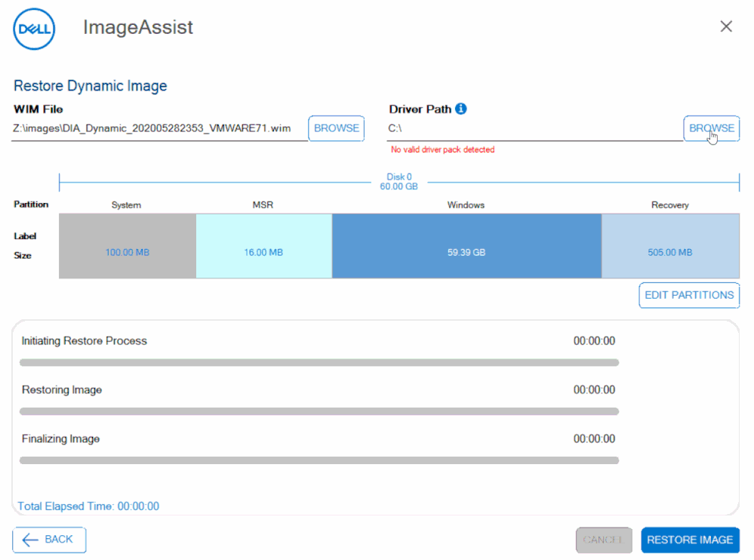Click the 'Restoring Image' label
The height and width of the screenshot is (560, 754).
tap(62, 390)
